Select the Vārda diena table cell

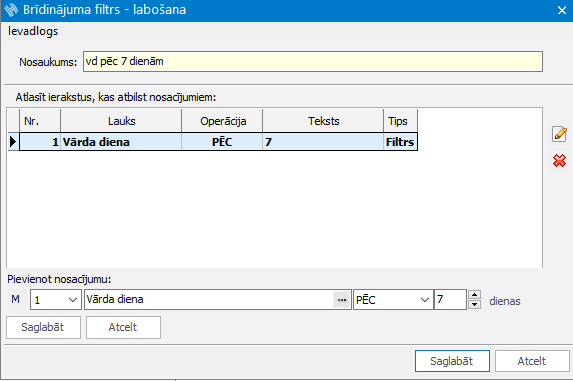tap(121, 142)
